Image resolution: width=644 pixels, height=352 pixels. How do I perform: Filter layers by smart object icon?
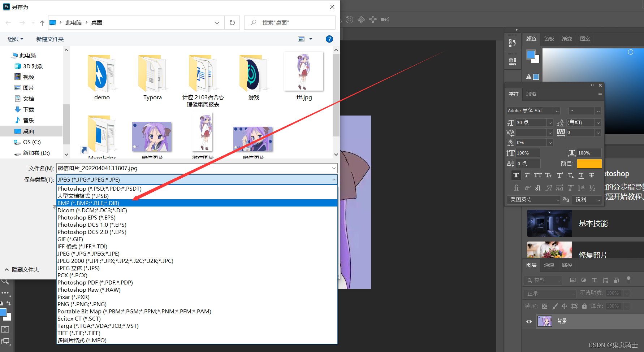pyautogui.click(x=617, y=280)
